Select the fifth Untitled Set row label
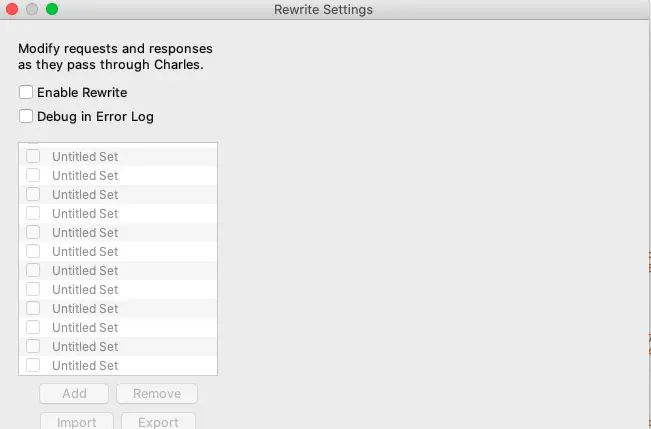The height and width of the screenshot is (429, 651). (85, 232)
